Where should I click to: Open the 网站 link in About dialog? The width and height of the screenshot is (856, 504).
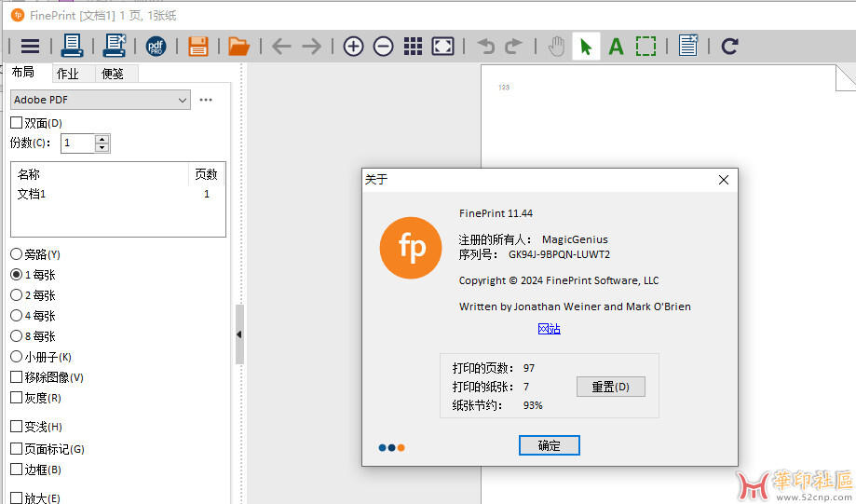tap(550, 329)
